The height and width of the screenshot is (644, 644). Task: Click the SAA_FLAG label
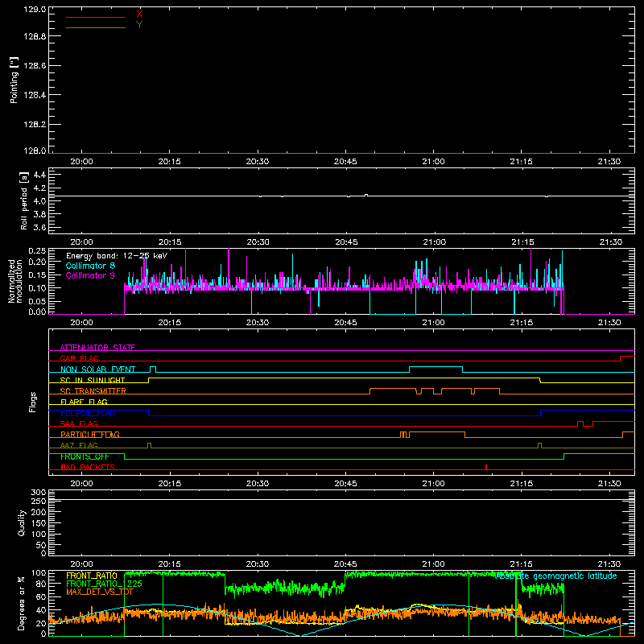click(79, 424)
